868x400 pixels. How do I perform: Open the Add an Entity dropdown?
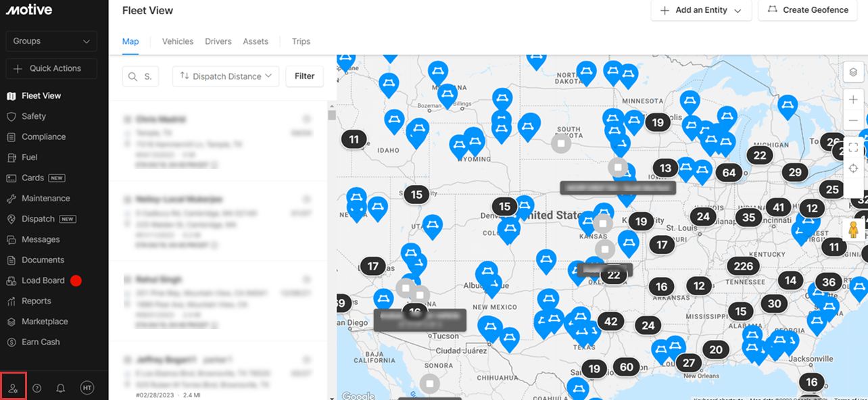point(701,10)
